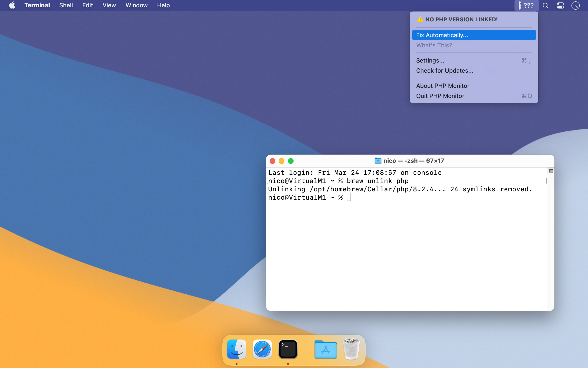
Task: Open the Help menu
Action: pyautogui.click(x=163, y=5)
